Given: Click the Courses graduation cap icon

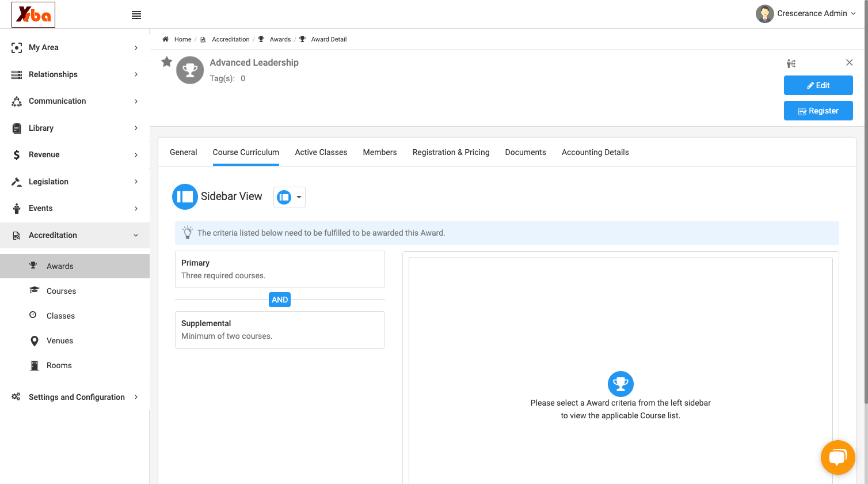Looking at the screenshot, I should coord(34,290).
